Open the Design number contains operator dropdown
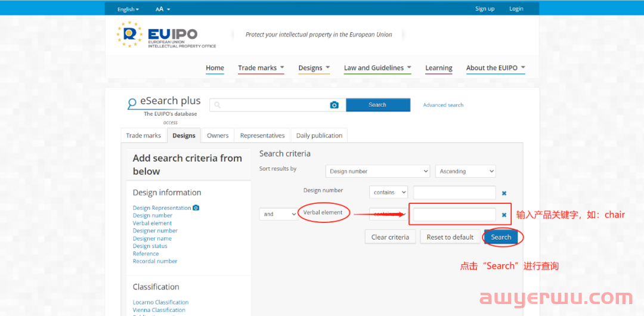This screenshot has width=644, height=316. pos(388,193)
